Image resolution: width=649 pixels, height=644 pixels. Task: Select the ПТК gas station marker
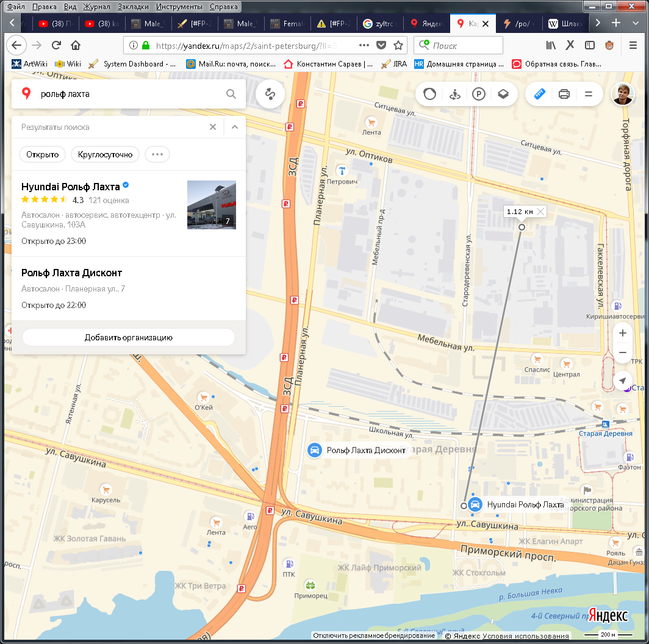pyautogui.click(x=289, y=563)
